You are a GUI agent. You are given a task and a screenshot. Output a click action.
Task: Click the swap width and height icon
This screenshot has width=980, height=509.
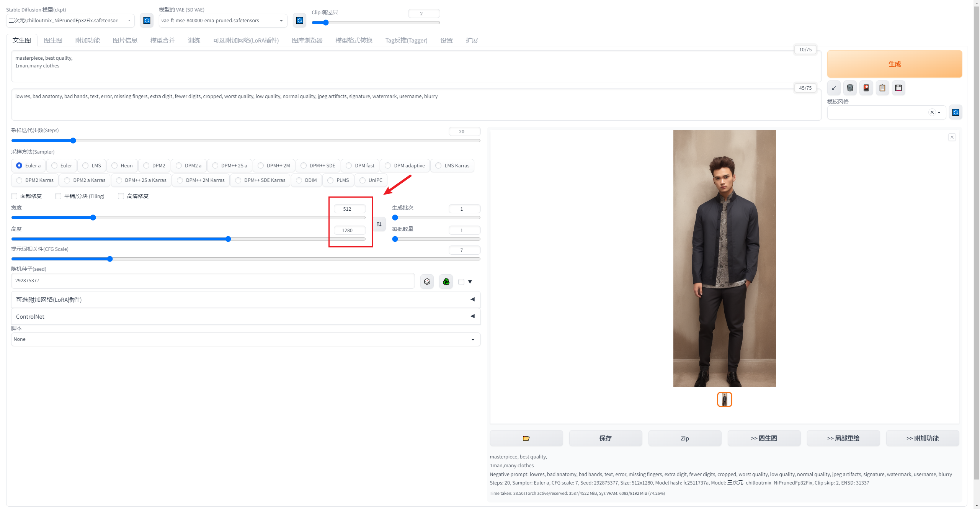click(x=379, y=224)
